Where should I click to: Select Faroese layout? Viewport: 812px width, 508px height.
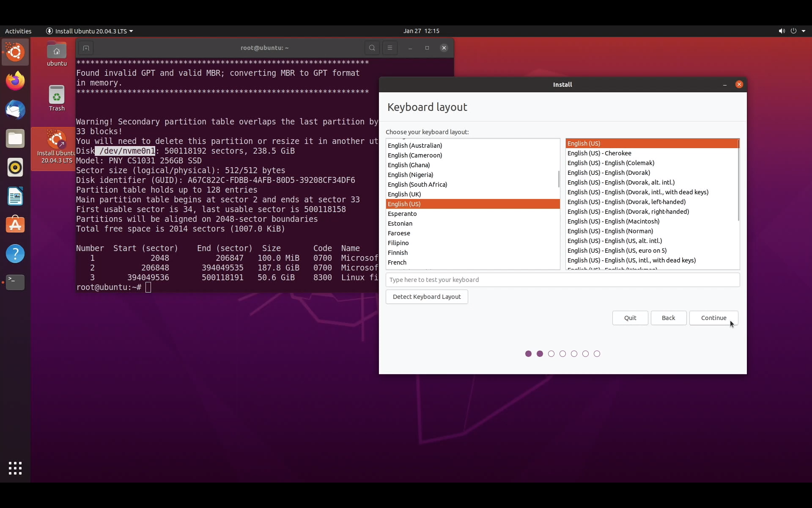[473, 233]
